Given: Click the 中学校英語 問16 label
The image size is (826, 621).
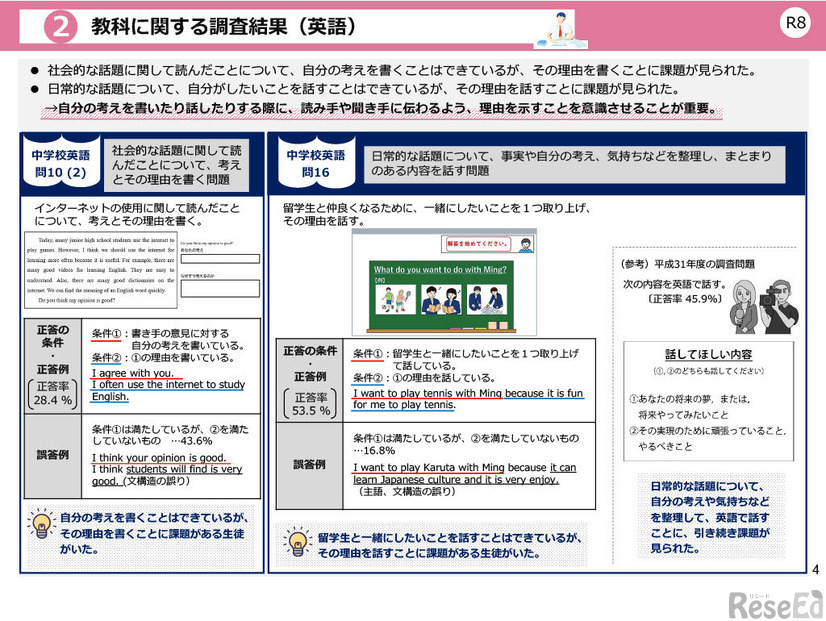Looking at the screenshot, I should [x=316, y=164].
